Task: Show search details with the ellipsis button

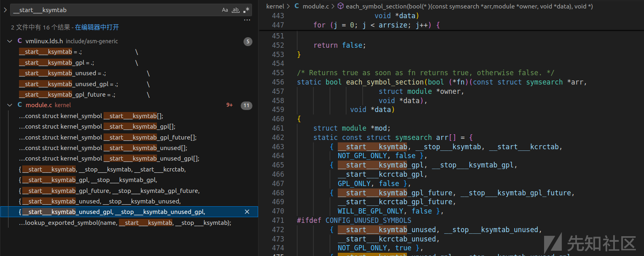Action: click(247, 20)
